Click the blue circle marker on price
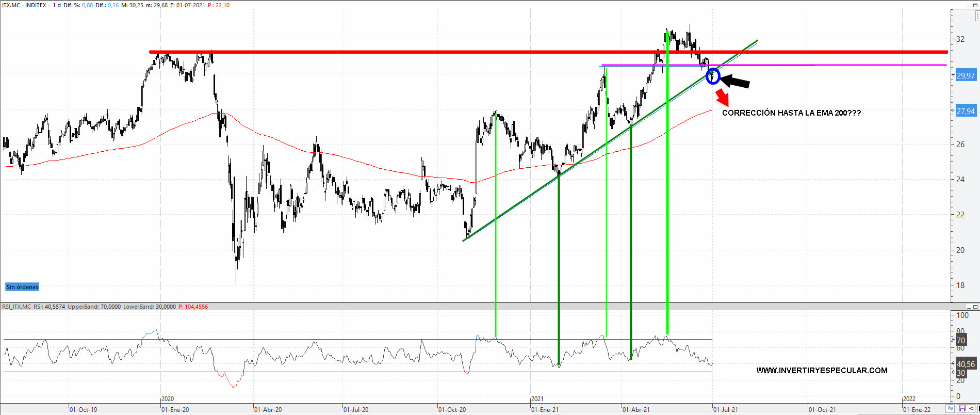Image resolution: width=980 pixels, height=415 pixels. tap(712, 76)
